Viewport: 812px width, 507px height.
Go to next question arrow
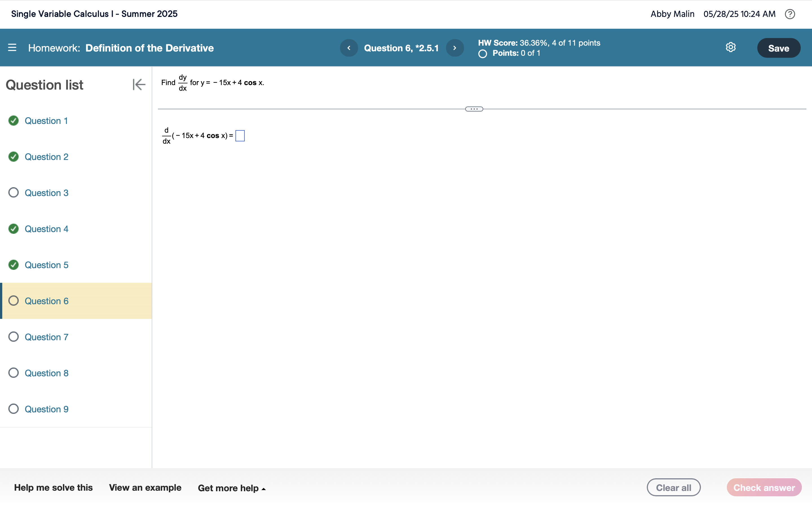click(455, 48)
